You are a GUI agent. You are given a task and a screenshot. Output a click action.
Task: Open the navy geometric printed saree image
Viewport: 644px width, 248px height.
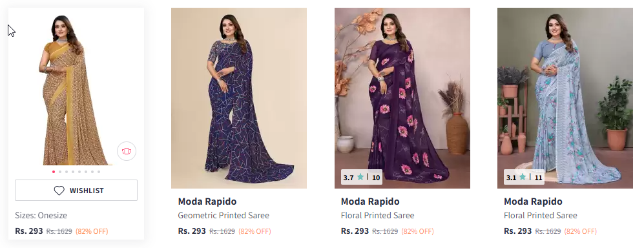[x=239, y=98]
